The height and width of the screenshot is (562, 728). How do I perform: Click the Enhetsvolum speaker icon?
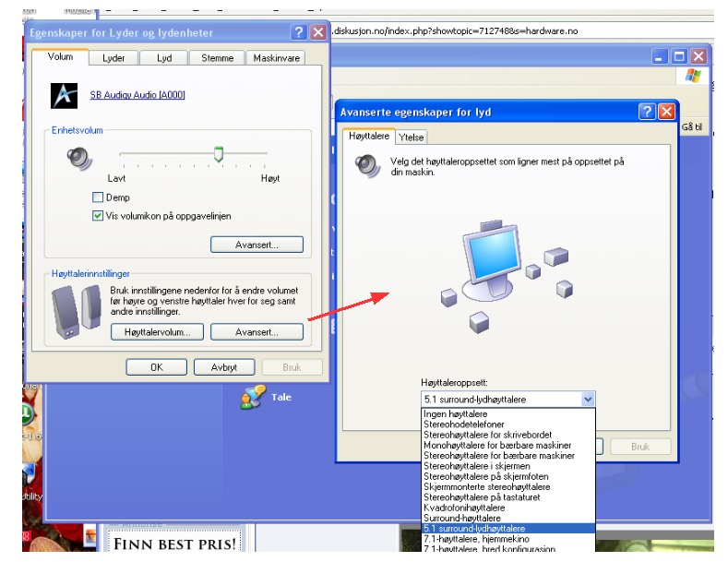tap(79, 159)
